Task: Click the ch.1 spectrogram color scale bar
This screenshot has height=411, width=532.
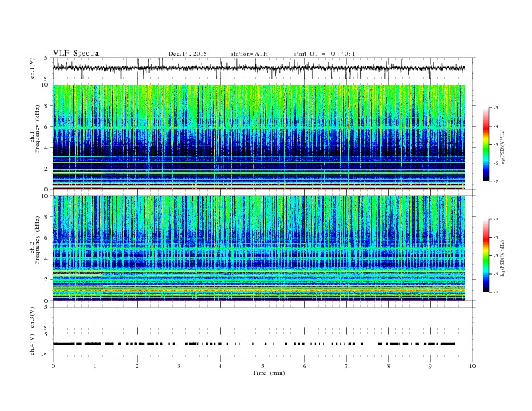Action: [x=486, y=145]
